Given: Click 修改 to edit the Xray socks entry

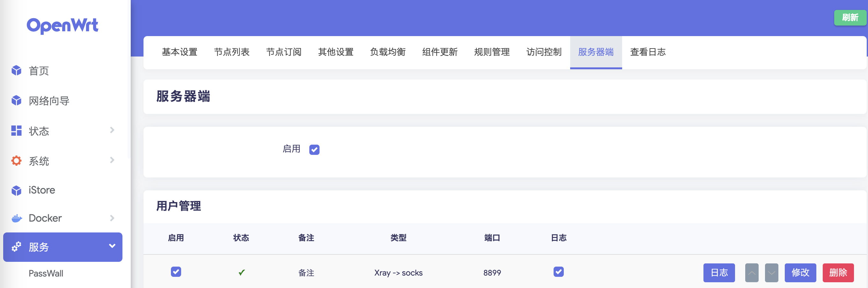Looking at the screenshot, I should pos(800,272).
